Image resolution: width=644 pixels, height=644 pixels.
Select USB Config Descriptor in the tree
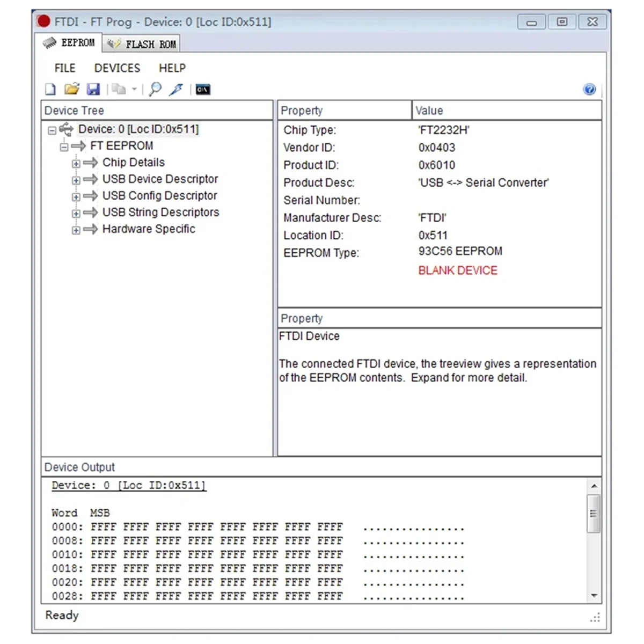(x=160, y=196)
